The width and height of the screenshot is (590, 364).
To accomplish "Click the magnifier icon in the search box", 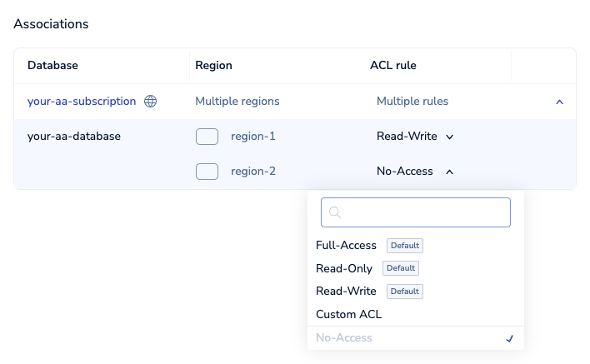I will point(335,212).
